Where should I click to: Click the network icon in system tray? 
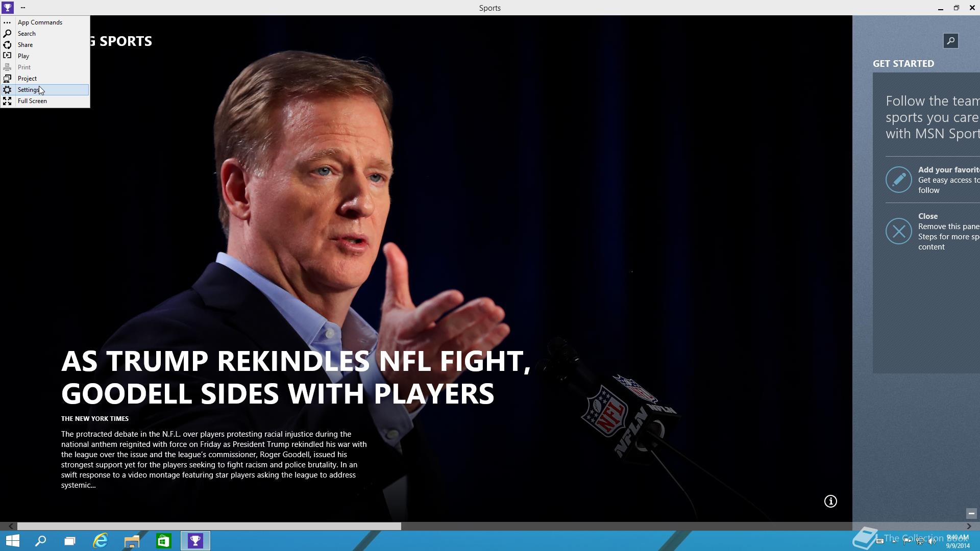click(920, 541)
